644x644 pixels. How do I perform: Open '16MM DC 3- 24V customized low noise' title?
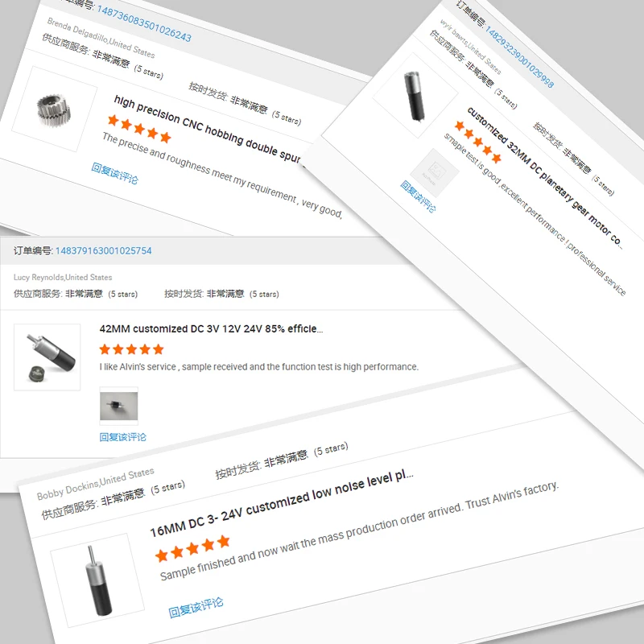(282, 504)
